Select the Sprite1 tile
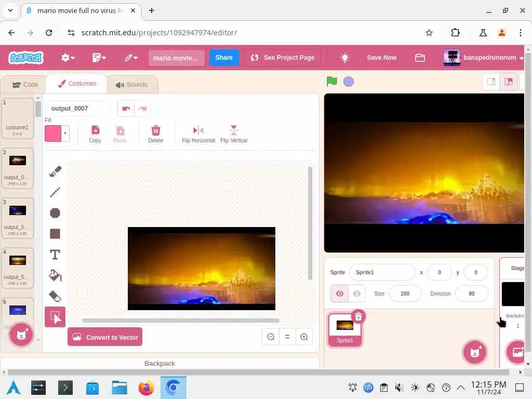The image size is (532, 399). [x=345, y=330]
